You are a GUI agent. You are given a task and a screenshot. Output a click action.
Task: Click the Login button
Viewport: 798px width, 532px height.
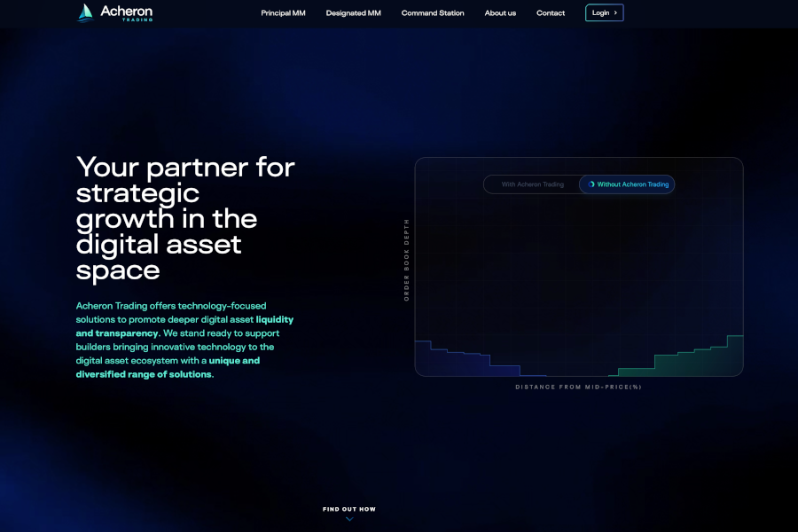pos(604,12)
